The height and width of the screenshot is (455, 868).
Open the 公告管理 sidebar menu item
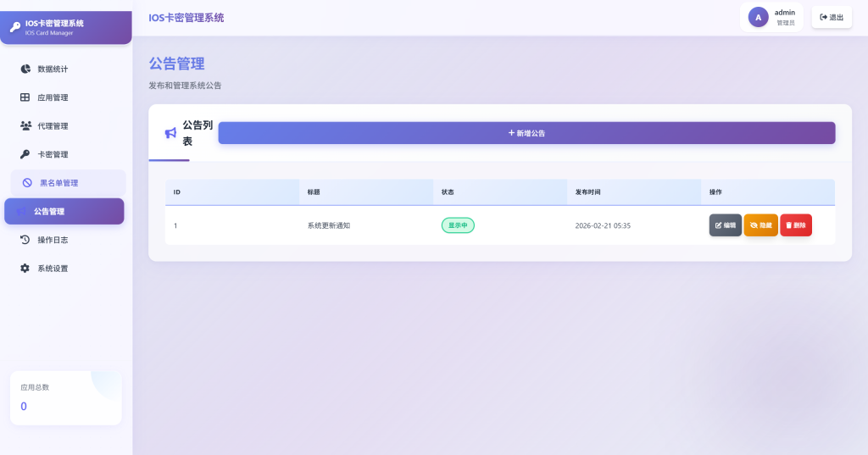64,211
